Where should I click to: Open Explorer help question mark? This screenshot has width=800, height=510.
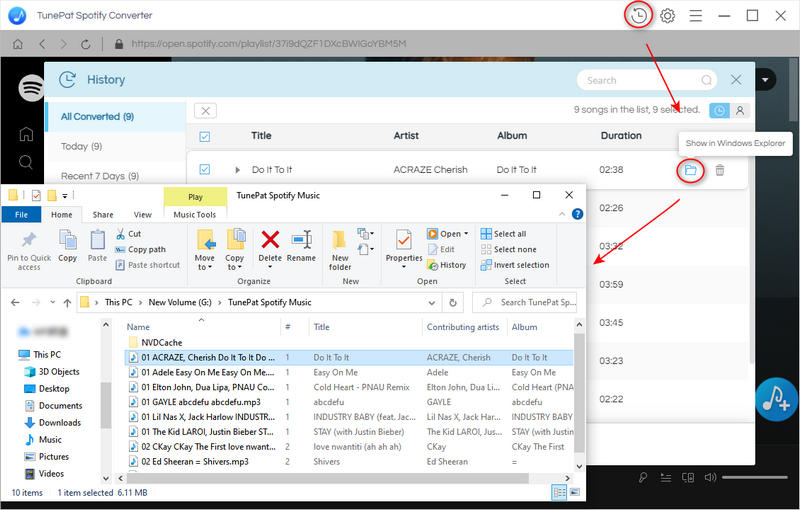pos(577,214)
